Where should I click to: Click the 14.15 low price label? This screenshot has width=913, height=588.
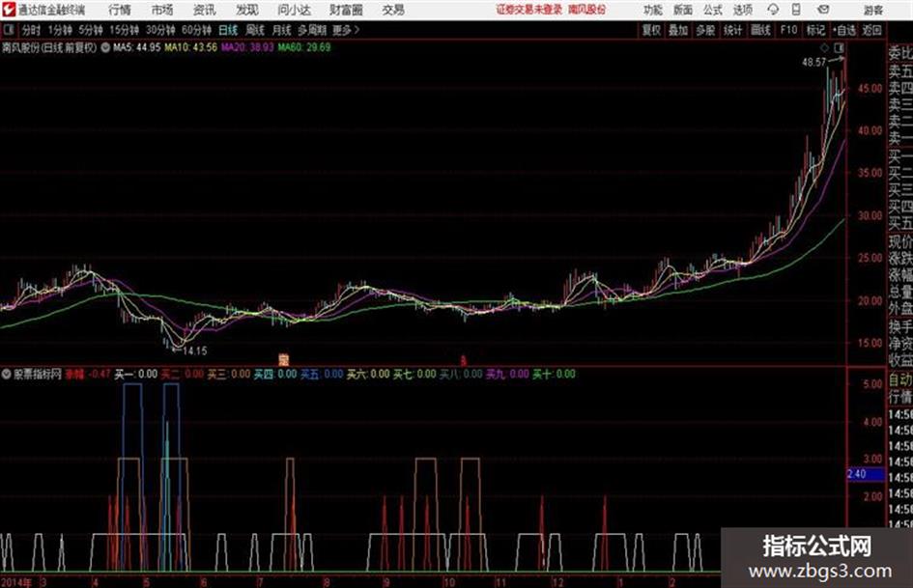pyautogui.click(x=194, y=350)
